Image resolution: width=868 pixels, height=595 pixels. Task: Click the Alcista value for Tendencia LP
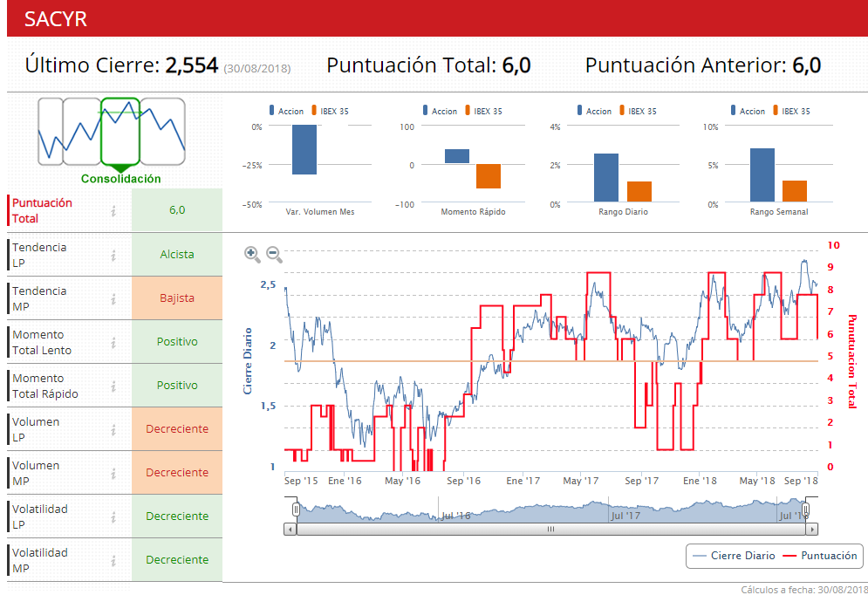[x=177, y=255]
